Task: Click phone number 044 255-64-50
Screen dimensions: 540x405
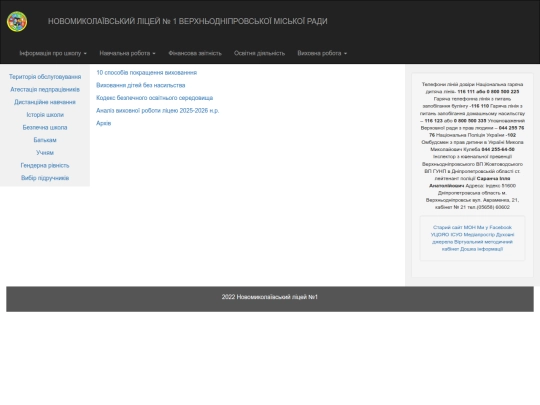Action: point(498,149)
